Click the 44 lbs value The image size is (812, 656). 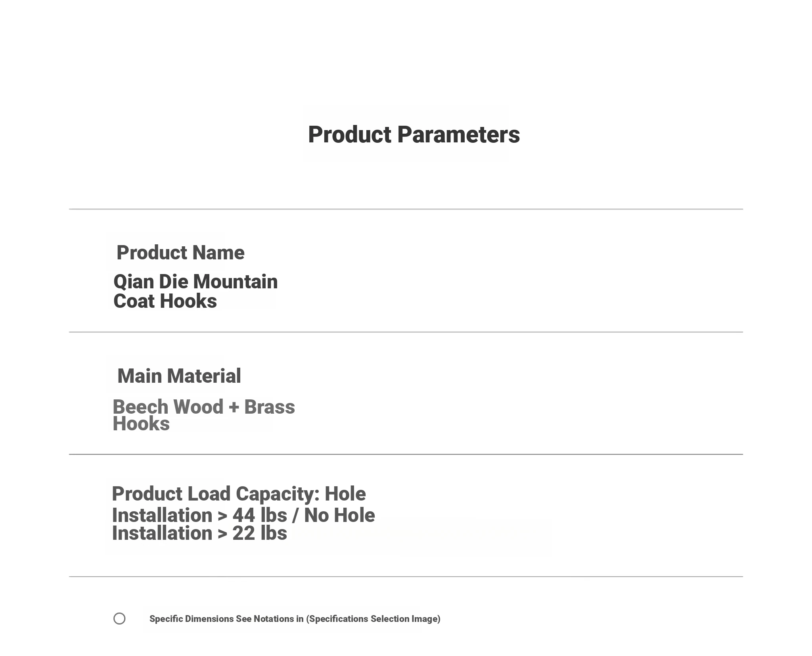[x=260, y=516]
